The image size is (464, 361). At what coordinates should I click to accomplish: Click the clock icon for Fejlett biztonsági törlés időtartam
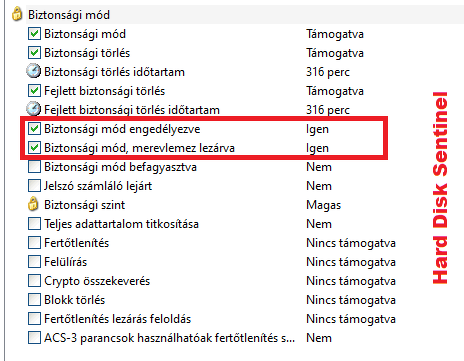coord(34,109)
